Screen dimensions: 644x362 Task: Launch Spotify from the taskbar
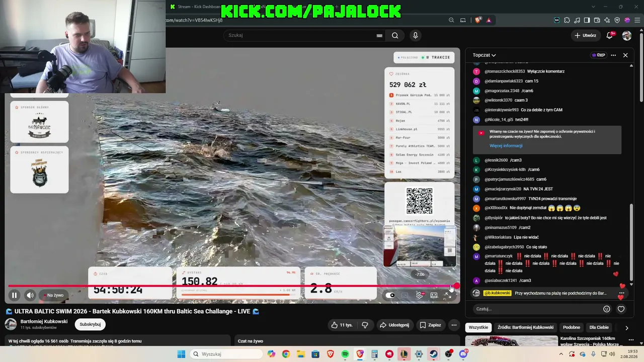click(345, 354)
